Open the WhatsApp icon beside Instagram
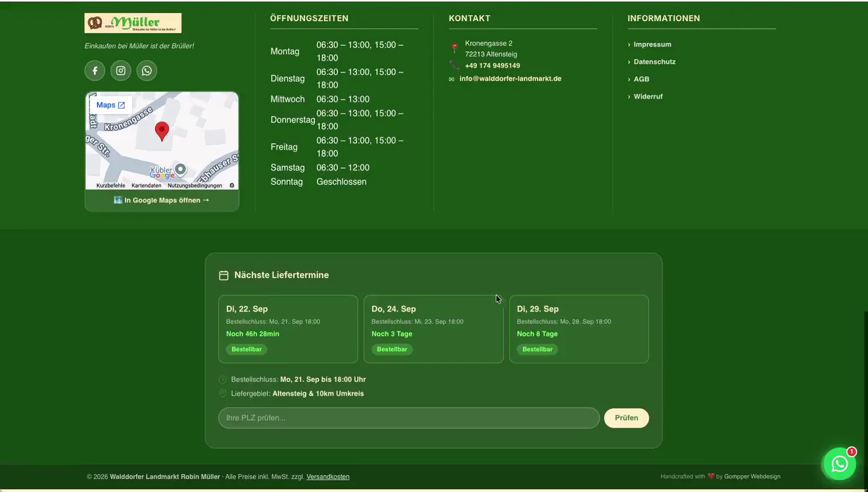 [147, 71]
